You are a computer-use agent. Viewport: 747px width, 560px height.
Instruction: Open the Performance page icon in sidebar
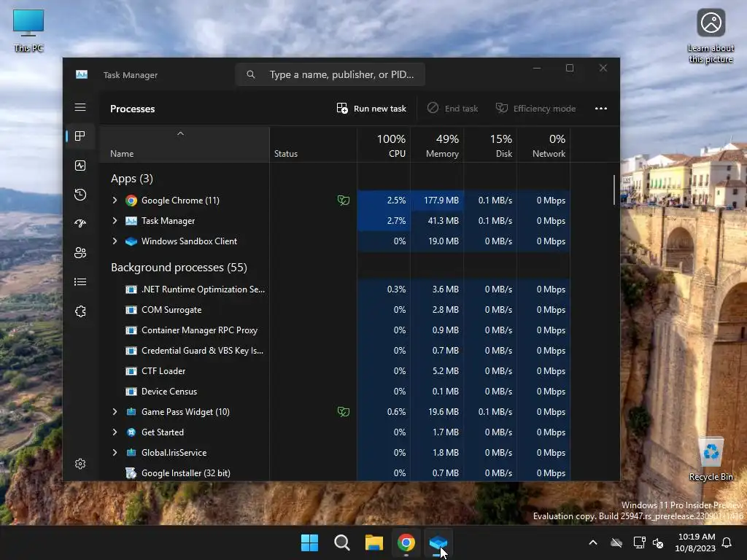click(x=80, y=166)
